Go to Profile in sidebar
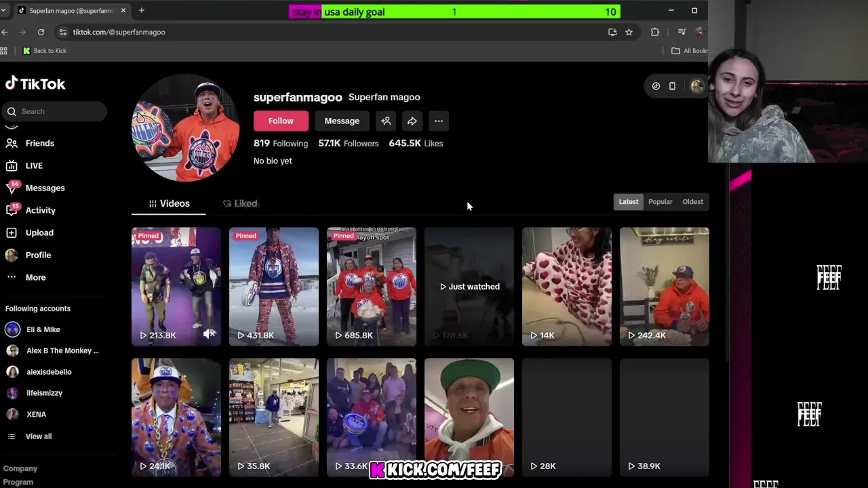The image size is (868, 488). pos(38,255)
